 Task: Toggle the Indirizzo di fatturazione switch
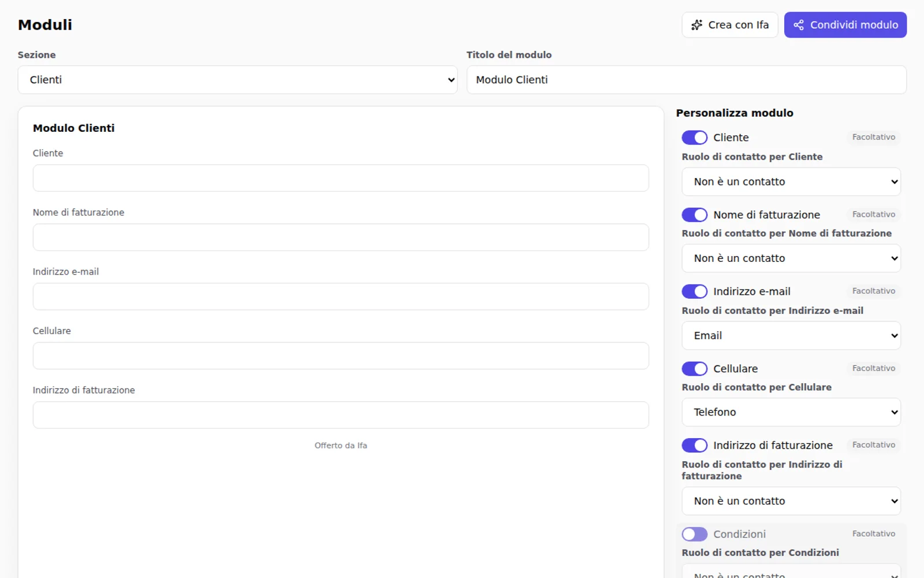click(694, 445)
